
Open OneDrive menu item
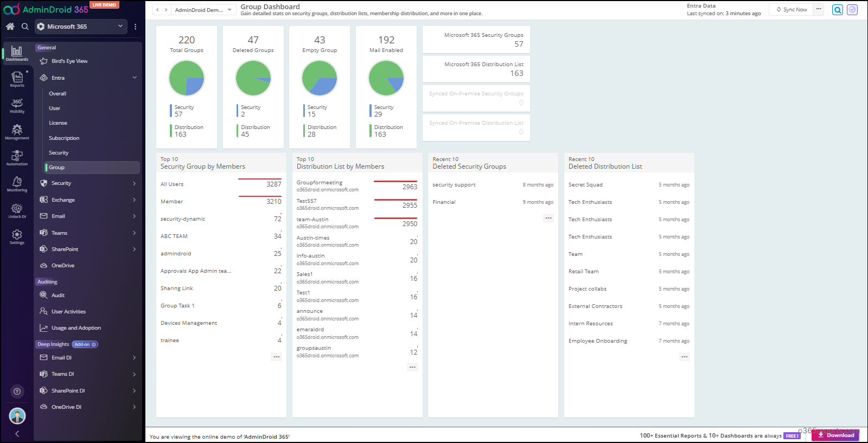[x=63, y=266]
